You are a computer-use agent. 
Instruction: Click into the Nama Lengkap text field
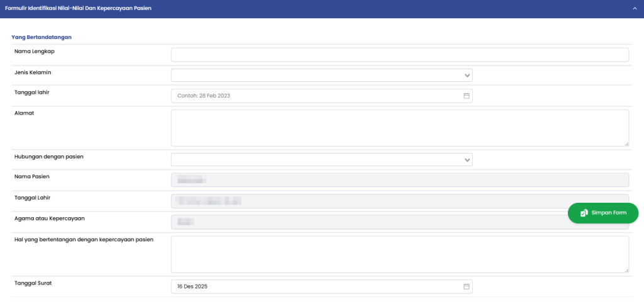[x=399, y=55]
